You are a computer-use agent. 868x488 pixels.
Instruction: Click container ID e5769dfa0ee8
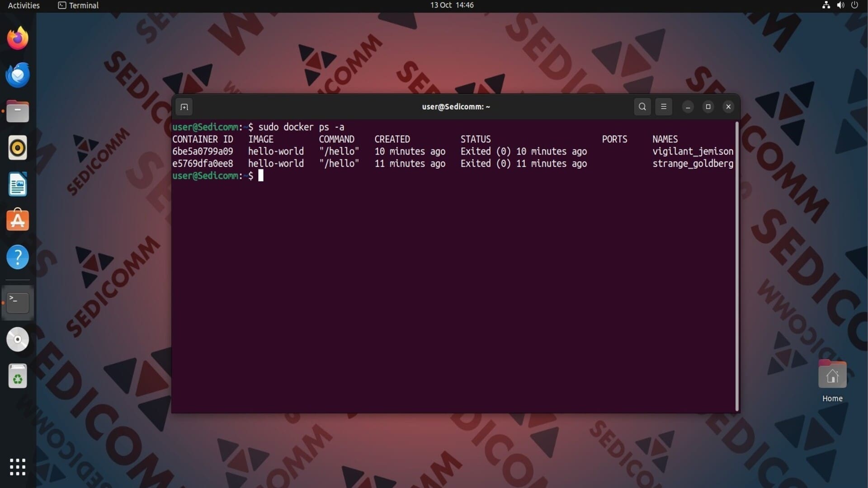pyautogui.click(x=203, y=164)
